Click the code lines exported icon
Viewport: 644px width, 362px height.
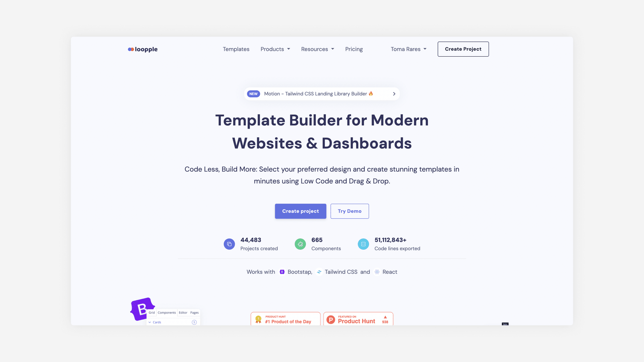(x=363, y=244)
